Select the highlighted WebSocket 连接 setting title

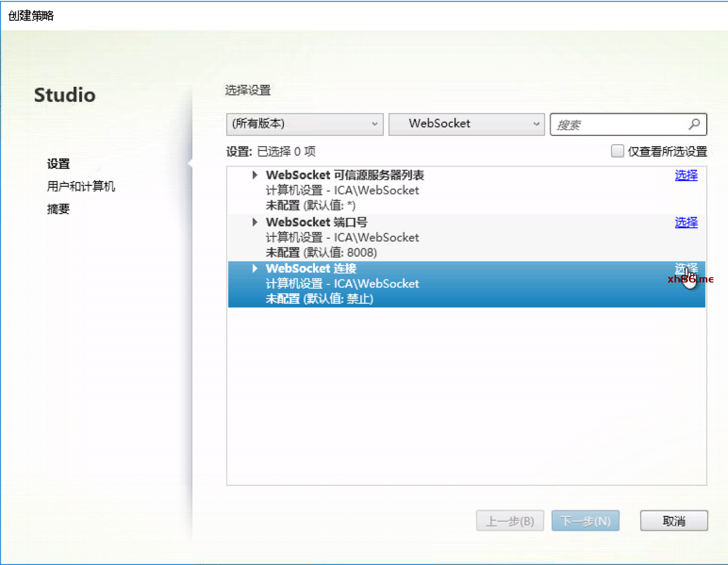(311, 268)
